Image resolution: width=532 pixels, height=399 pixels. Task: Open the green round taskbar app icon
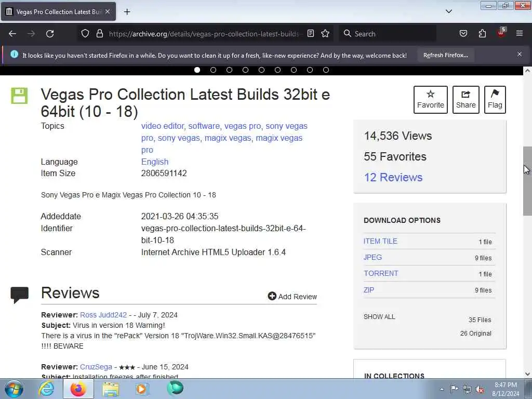click(175, 388)
